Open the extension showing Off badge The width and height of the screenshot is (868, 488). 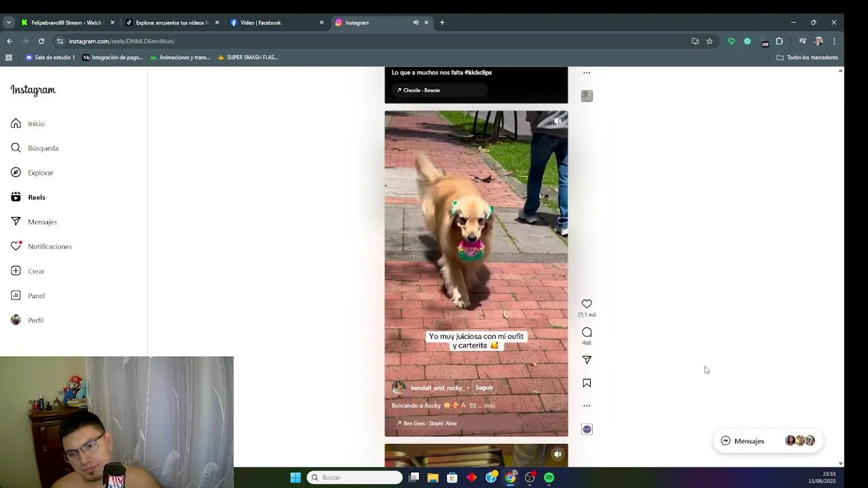point(764,41)
